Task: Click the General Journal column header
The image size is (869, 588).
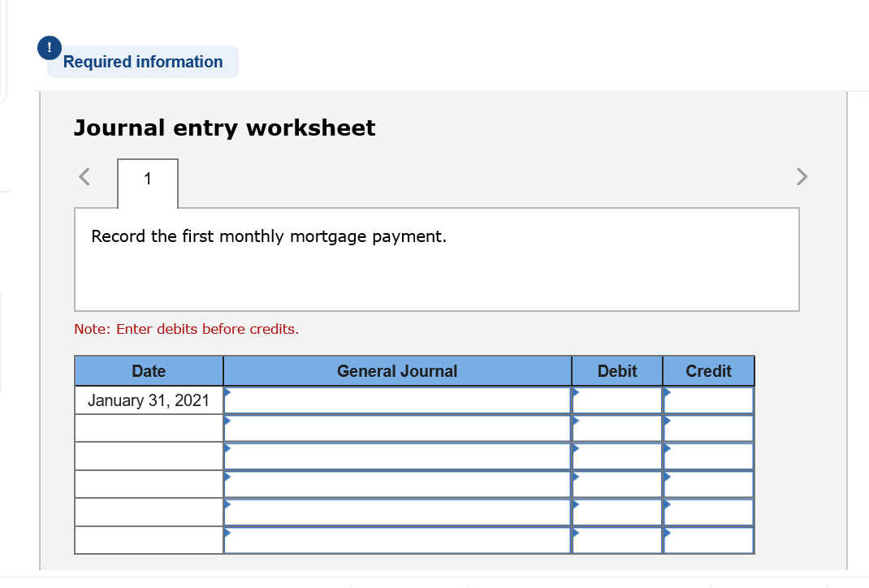Action: click(x=396, y=370)
